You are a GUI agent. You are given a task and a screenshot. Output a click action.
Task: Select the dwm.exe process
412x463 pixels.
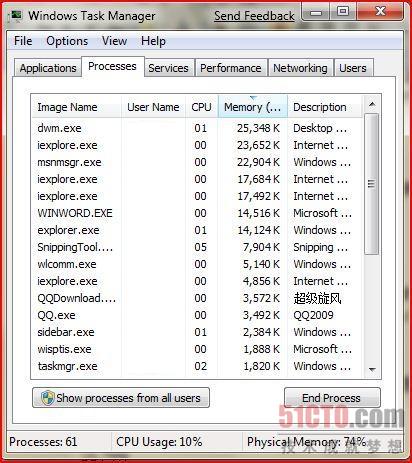pyautogui.click(x=197, y=128)
